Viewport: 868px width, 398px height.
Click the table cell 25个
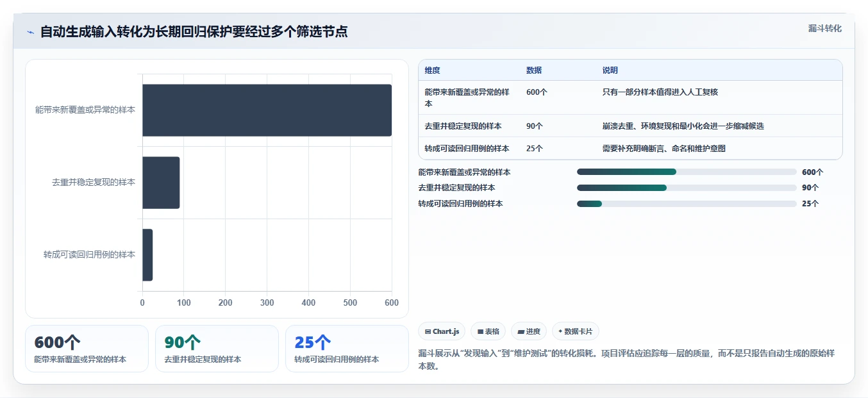pos(535,149)
